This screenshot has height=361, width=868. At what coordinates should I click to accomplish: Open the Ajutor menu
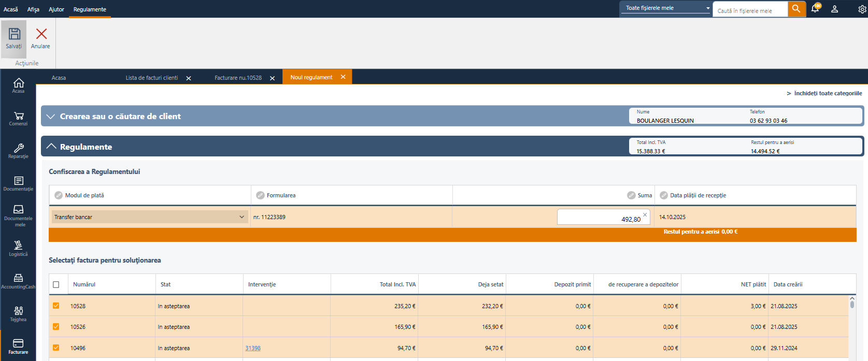(x=56, y=9)
